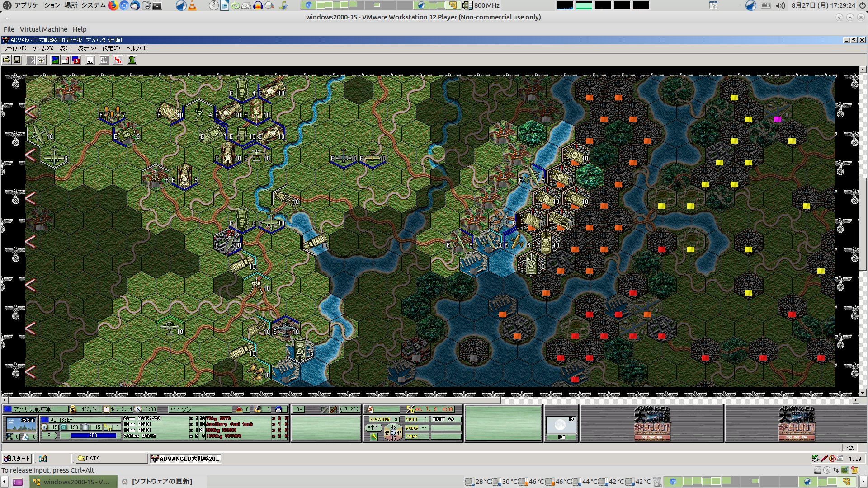
Task: Click the map vertical scrollbar up arrow
Action: (x=863, y=70)
